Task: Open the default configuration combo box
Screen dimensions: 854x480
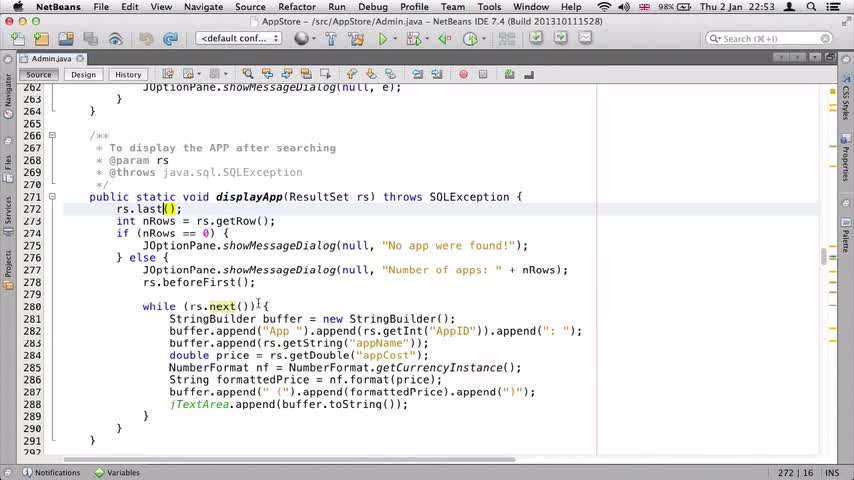Action: [239, 38]
